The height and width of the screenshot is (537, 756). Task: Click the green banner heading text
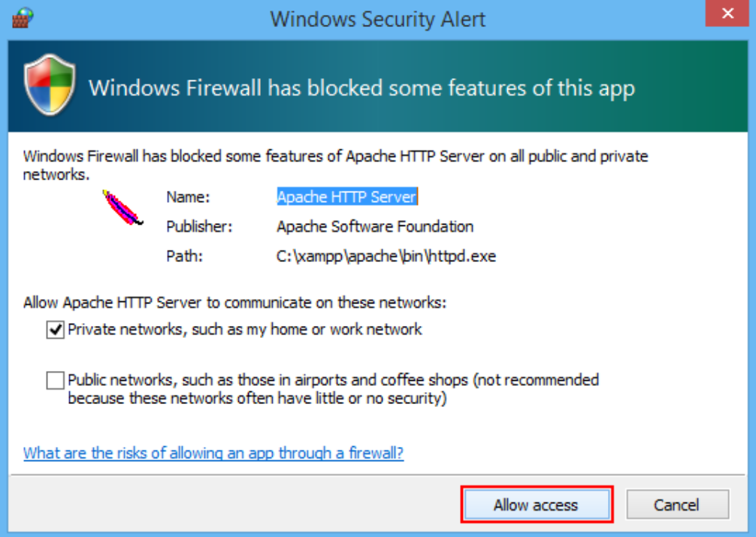click(361, 88)
